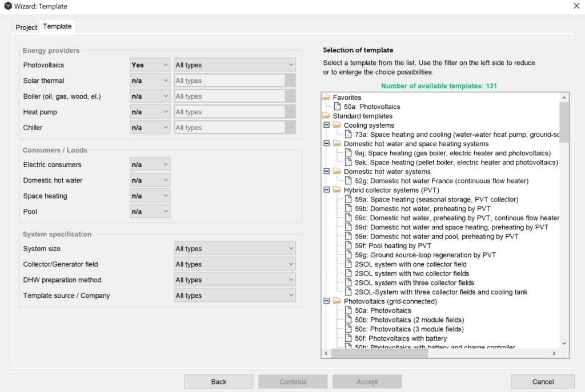This screenshot has width=585, height=392.
Task: Open the Photovoltaics Yes/n/a dropdown
Action: (150, 65)
